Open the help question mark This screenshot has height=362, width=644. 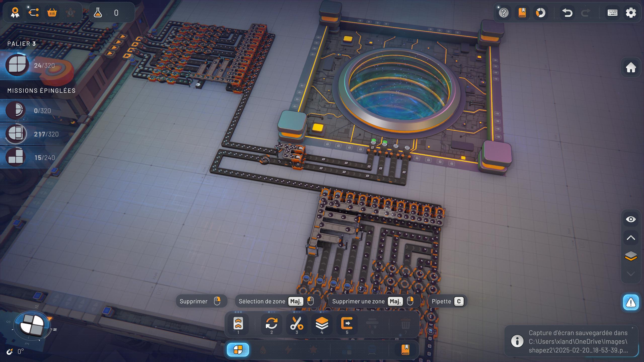pyautogui.click(x=504, y=13)
